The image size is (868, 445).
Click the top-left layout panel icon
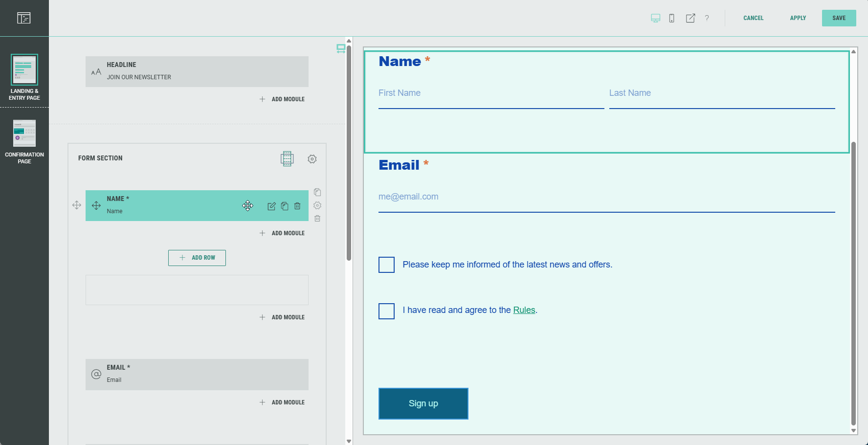click(24, 18)
